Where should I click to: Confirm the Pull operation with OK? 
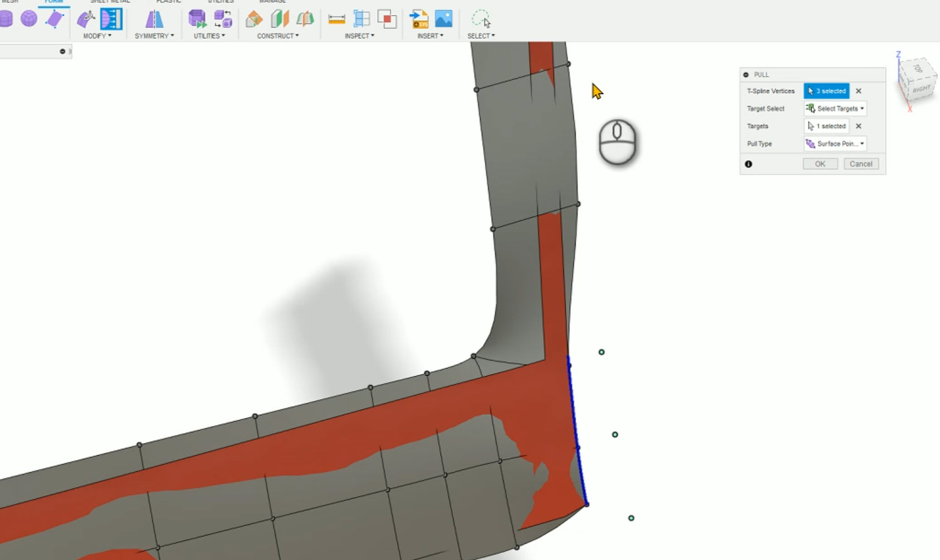coord(820,163)
